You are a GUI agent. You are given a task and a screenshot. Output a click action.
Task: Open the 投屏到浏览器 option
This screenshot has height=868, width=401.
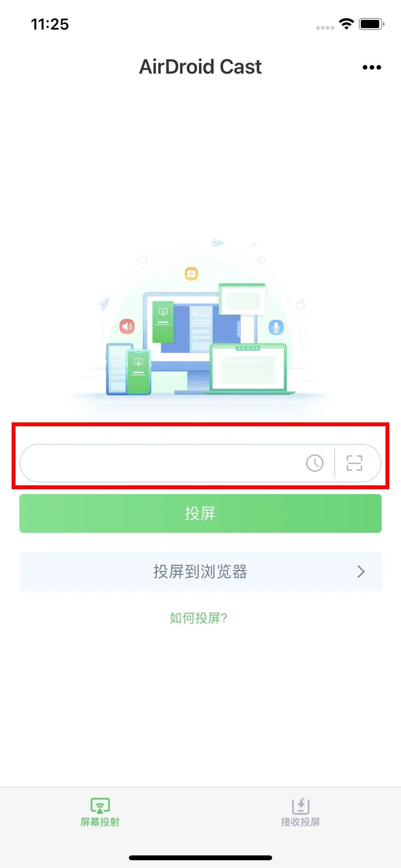[200, 572]
